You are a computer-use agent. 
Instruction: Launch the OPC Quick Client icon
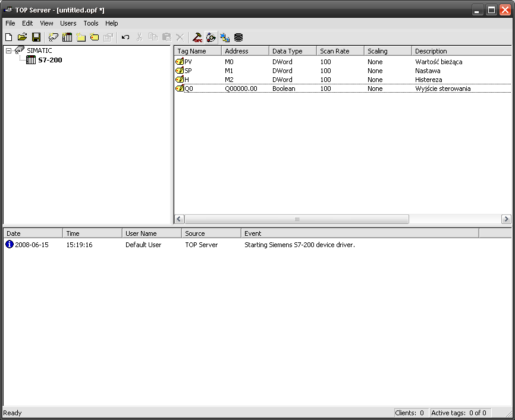pos(197,37)
